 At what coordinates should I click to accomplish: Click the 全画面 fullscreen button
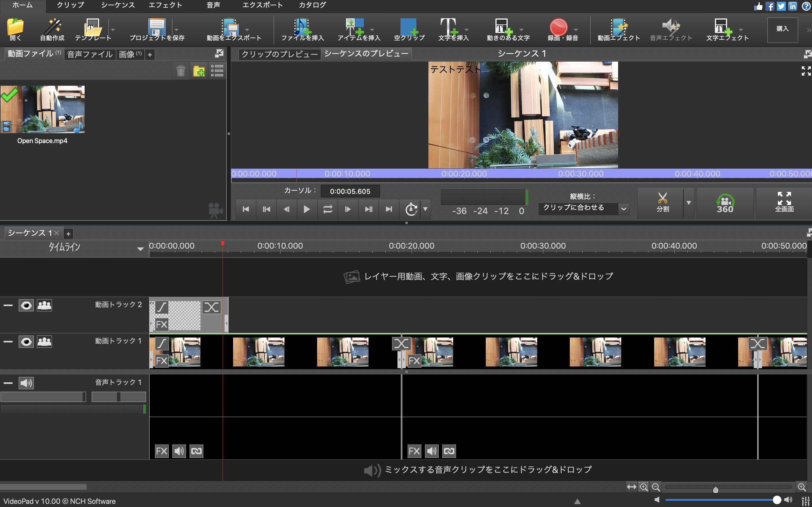tap(784, 202)
